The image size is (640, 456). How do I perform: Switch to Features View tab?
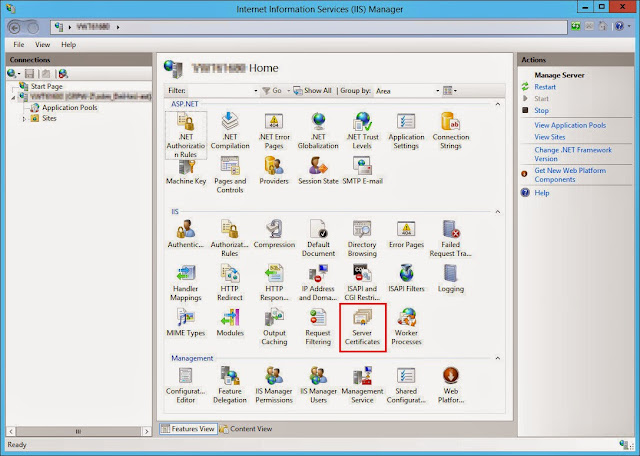pos(188,429)
